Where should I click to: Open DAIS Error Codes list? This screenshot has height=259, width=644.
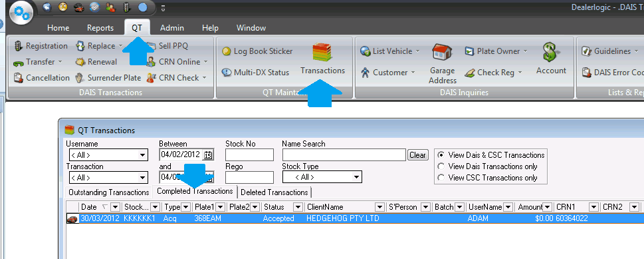[x=612, y=72]
